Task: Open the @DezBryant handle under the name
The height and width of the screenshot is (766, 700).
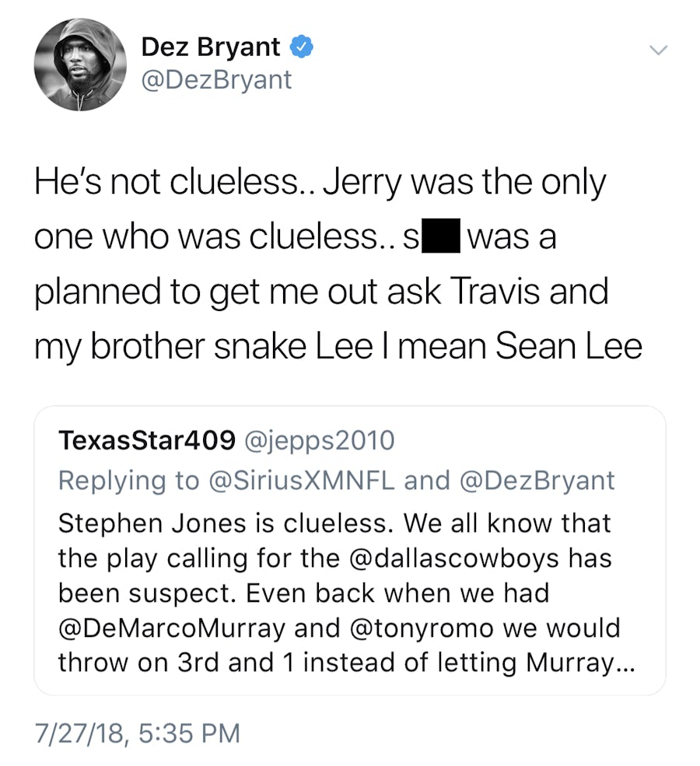Action: pyautogui.click(x=216, y=79)
